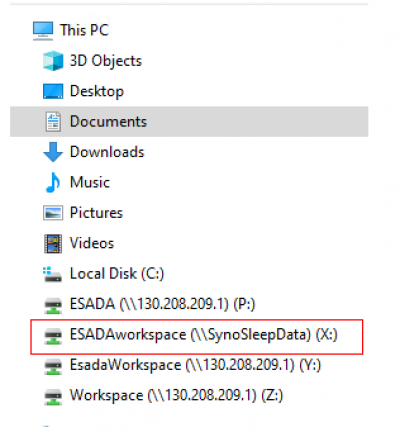The height and width of the screenshot is (432, 400).
Task: Click the Music note icon
Action: click(53, 182)
